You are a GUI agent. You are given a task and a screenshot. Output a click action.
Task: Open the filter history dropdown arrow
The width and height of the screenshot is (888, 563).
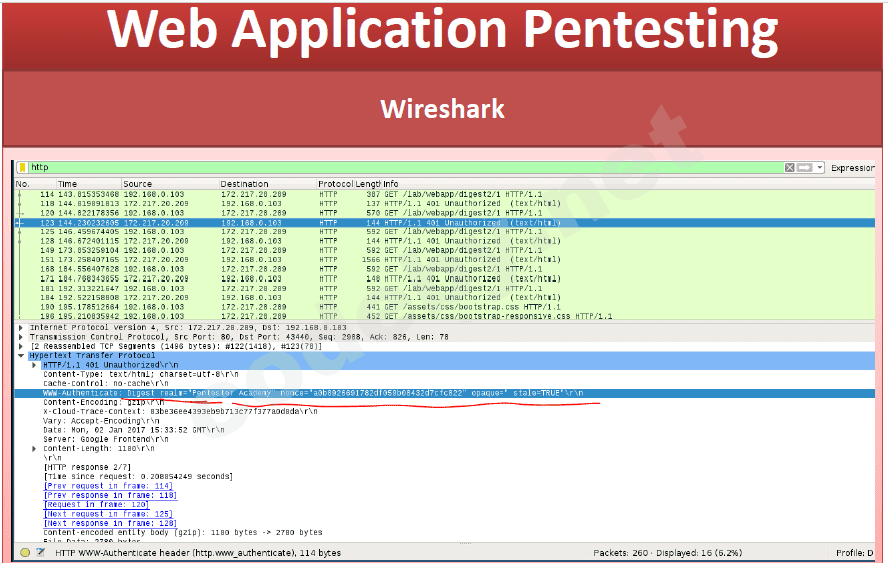pyautogui.click(x=819, y=168)
